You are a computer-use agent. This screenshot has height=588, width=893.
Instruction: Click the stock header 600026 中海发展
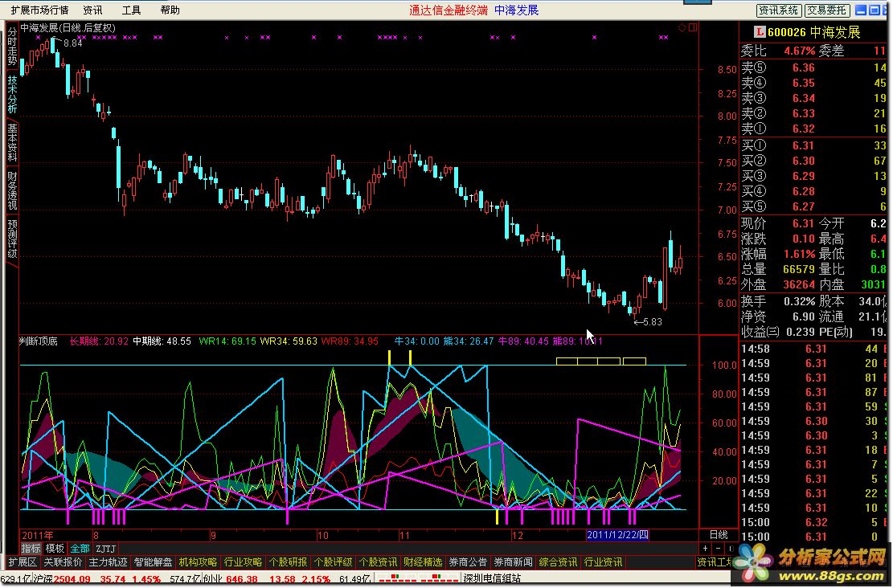point(814,32)
